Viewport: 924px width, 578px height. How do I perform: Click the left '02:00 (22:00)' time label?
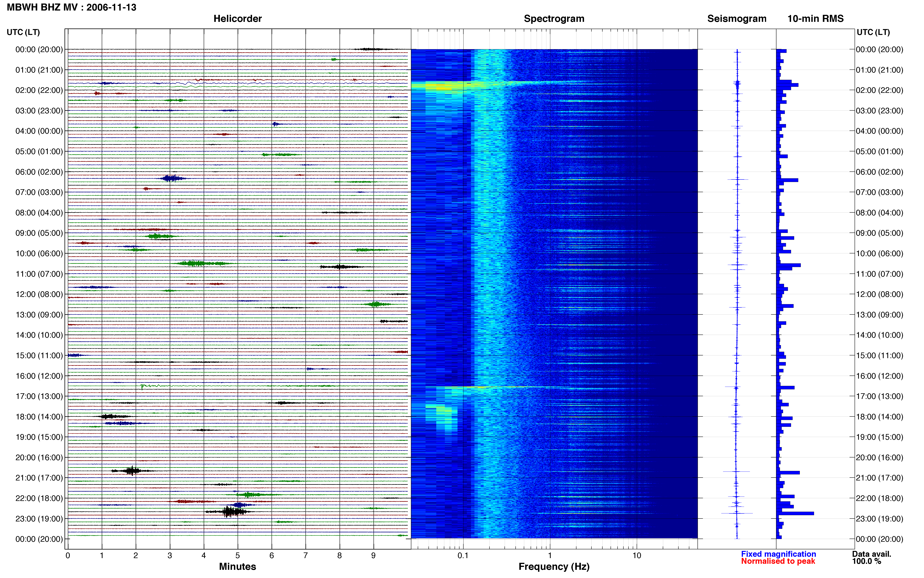click(x=39, y=90)
